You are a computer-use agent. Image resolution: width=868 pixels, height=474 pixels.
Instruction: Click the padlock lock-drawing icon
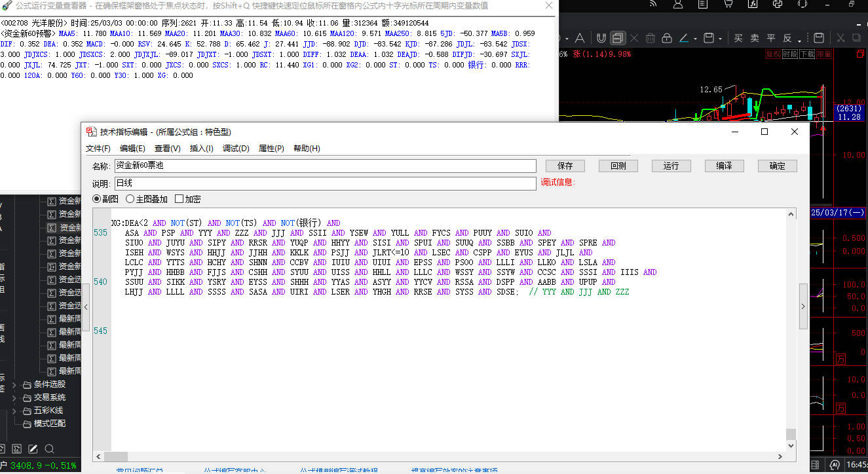[x=666, y=38]
